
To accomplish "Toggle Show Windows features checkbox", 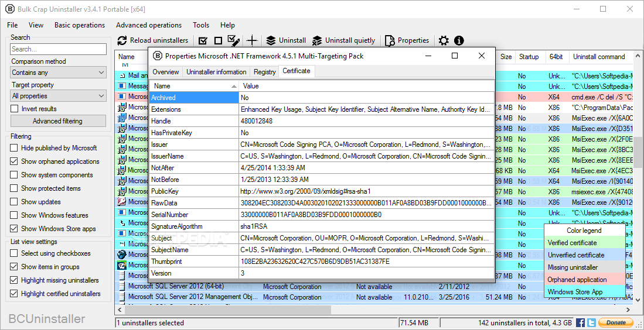I will click(14, 215).
